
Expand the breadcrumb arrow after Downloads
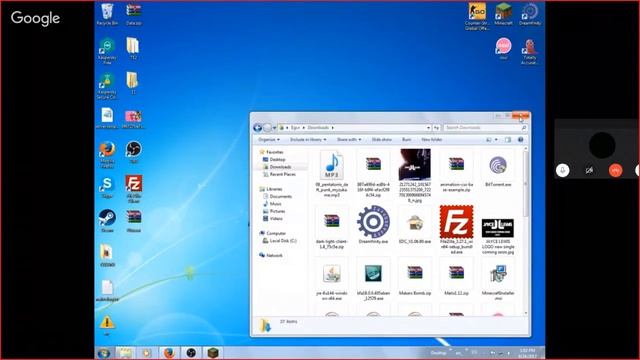click(332, 128)
